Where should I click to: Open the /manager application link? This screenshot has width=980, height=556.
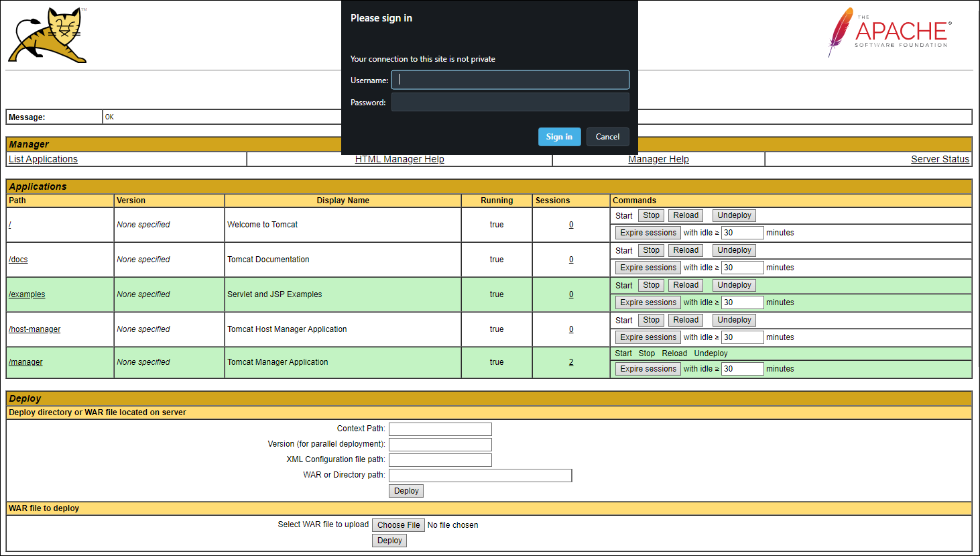[x=25, y=362]
